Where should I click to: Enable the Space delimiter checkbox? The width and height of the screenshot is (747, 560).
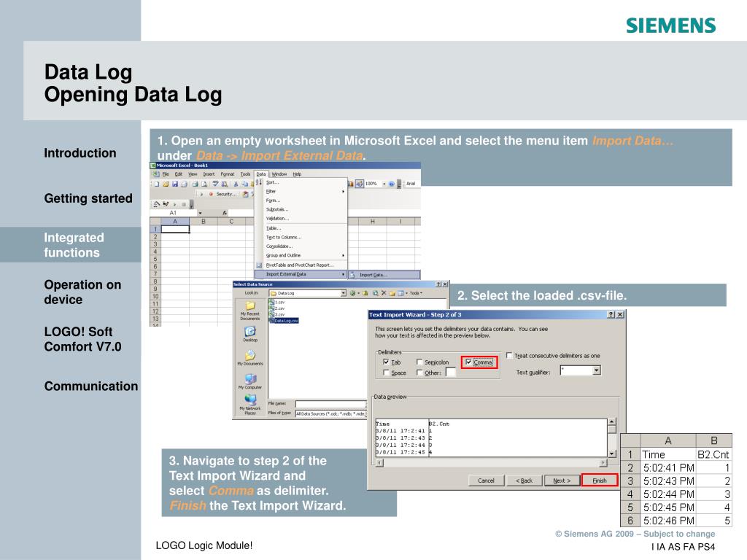pos(386,373)
